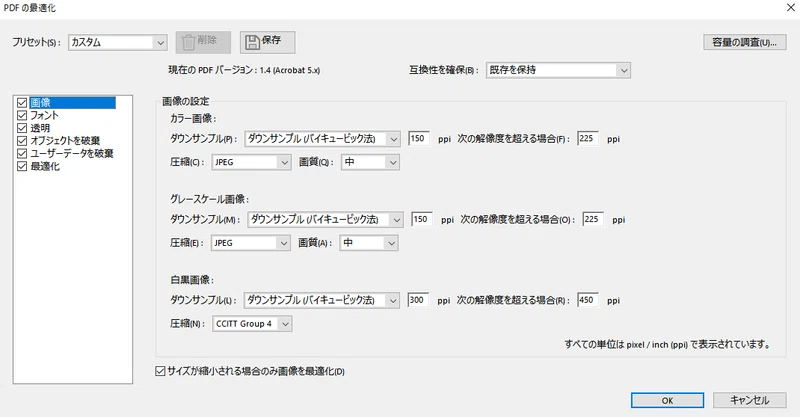Screen dimensions: 800x417
Task: Open the 互換性を確保 dropdown
Action: pos(558,70)
